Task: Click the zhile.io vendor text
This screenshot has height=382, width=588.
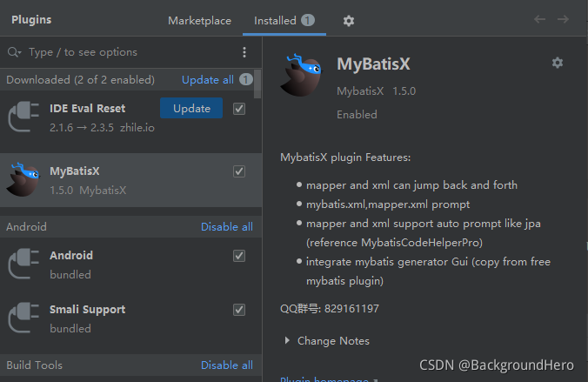Action: coord(137,128)
